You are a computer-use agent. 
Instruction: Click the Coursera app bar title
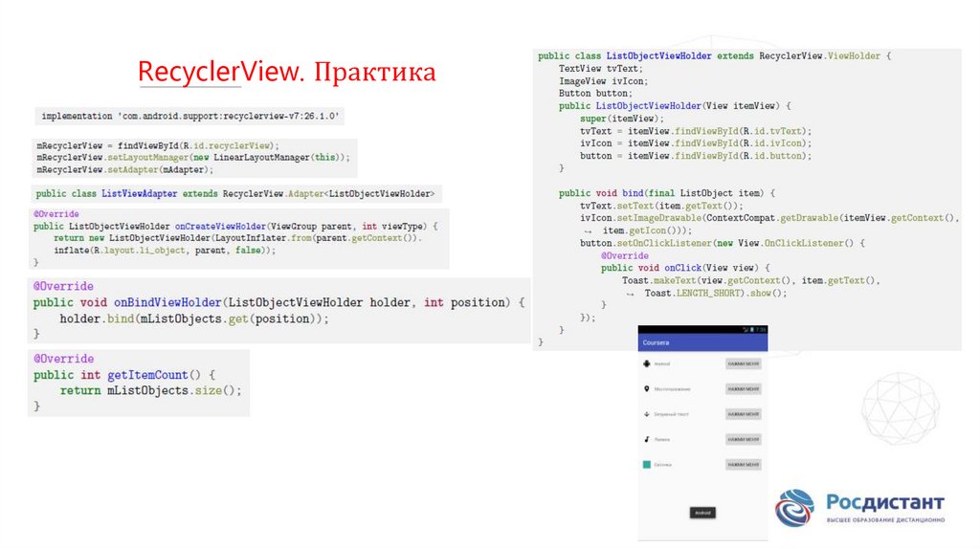657,341
